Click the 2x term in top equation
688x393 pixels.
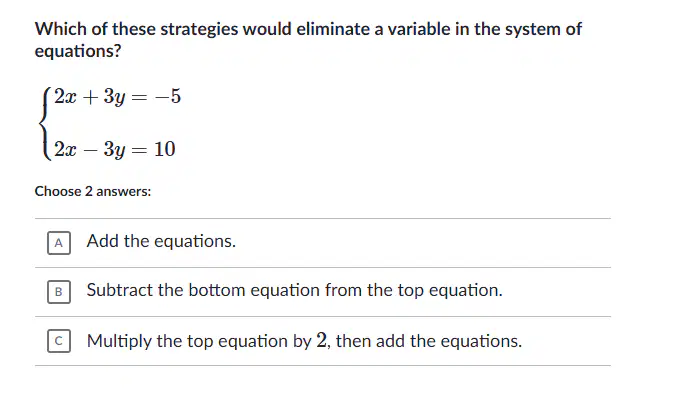65,96
